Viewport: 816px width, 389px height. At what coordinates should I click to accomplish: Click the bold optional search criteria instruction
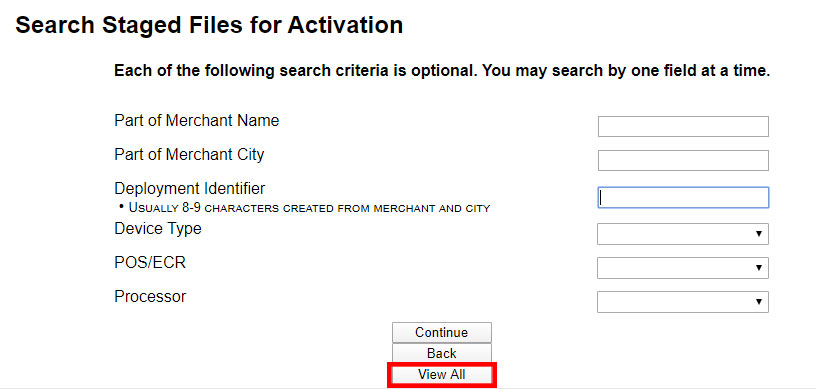(x=442, y=71)
